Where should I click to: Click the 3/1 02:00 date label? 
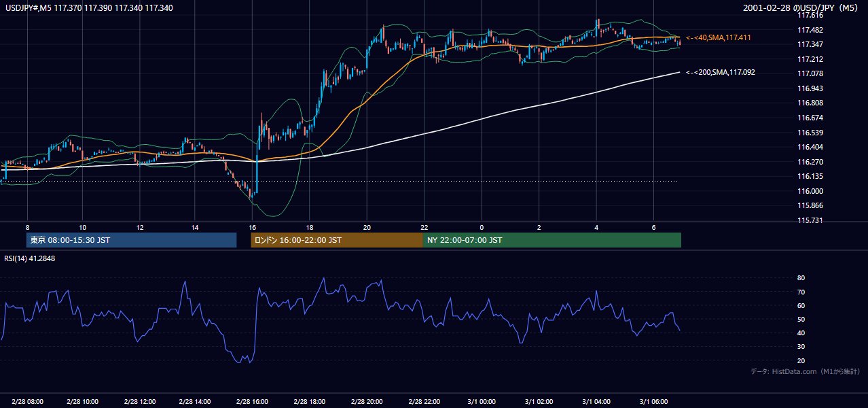(539, 401)
